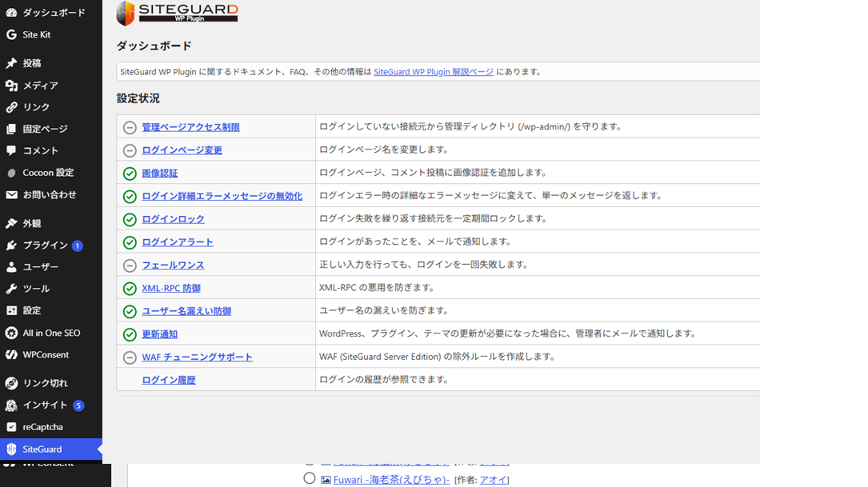Open the ログインロック link
This screenshot has width=868, height=487.
tap(173, 219)
